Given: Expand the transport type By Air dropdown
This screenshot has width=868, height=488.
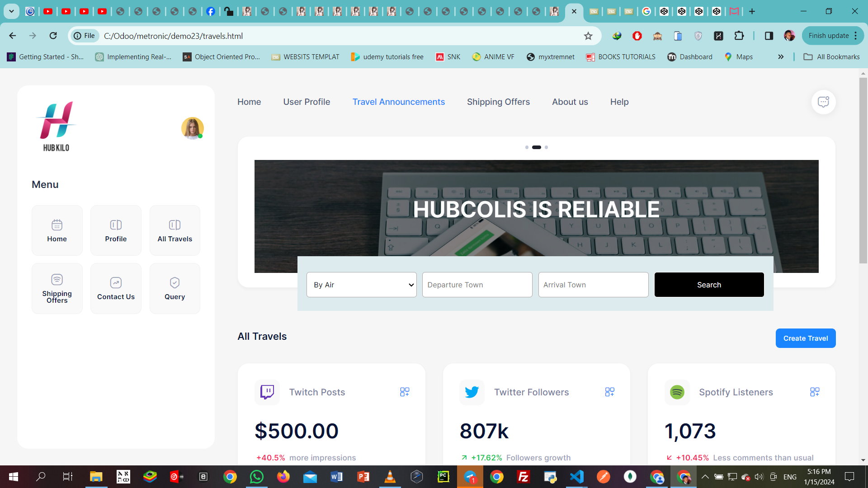Looking at the screenshot, I should tap(362, 285).
